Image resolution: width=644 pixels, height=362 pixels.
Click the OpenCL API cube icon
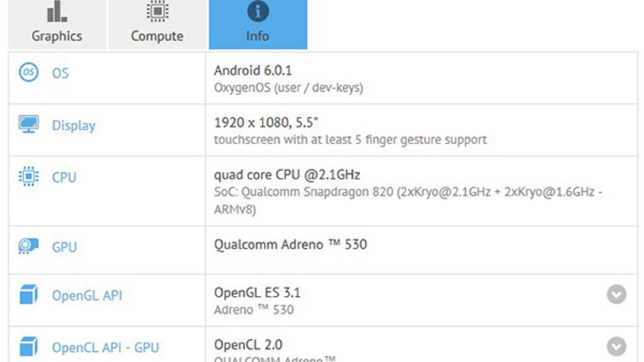[x=29, y=347]
